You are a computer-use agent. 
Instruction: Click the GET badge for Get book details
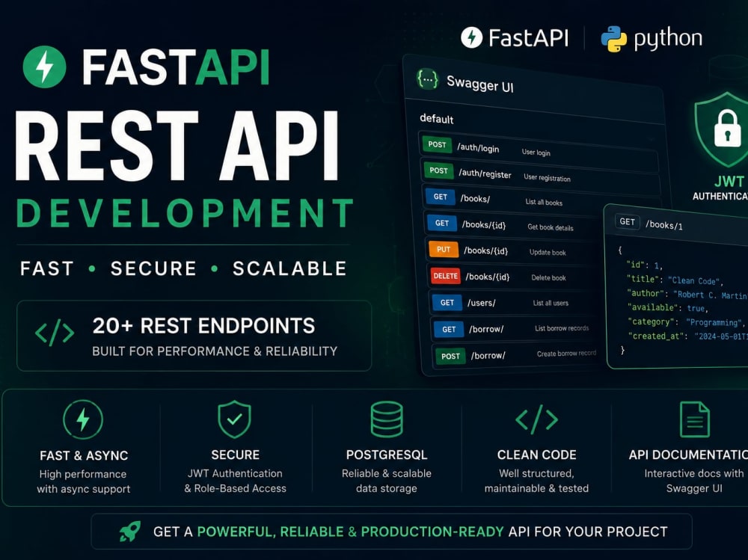click(x=442, y=223)
